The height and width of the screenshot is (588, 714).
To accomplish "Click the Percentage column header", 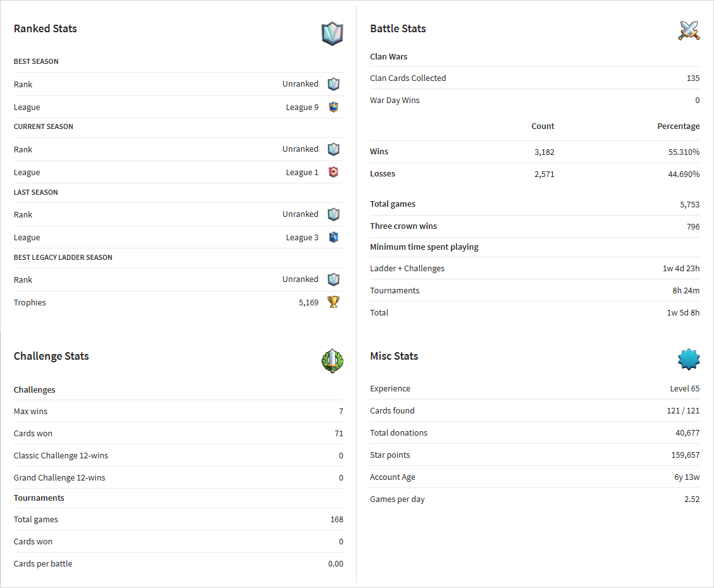I will 678,126.
